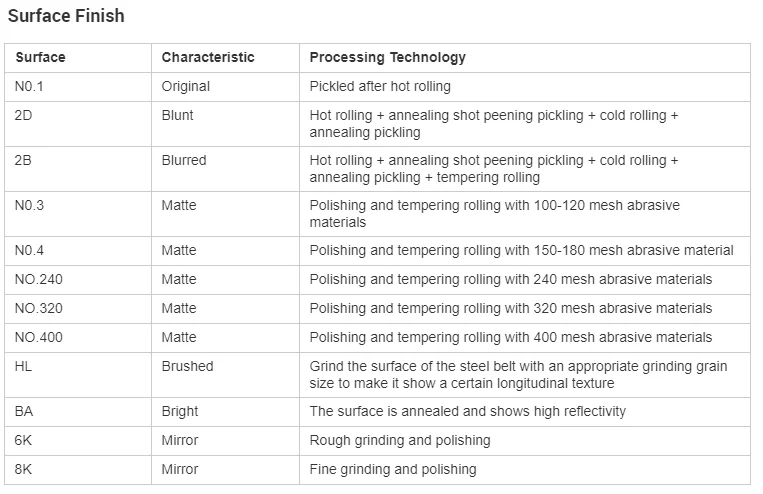Click the Processing Technology column header
The height and width of the screenshot is (494, 763).
pos(387,58)
